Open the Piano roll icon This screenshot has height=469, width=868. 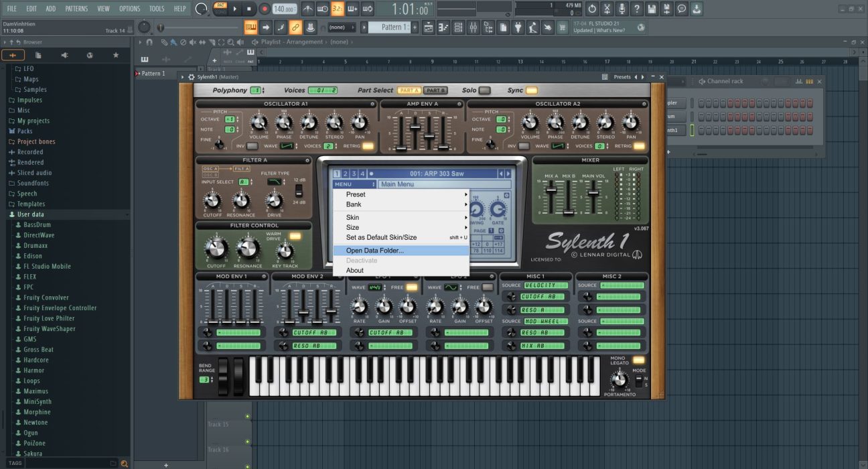coord(442,27)
